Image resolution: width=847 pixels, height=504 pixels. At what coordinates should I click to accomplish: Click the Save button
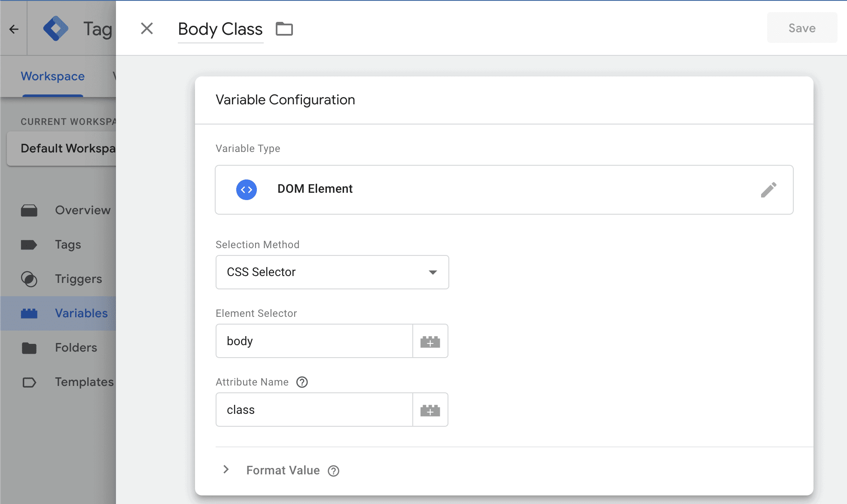(801, 28)
